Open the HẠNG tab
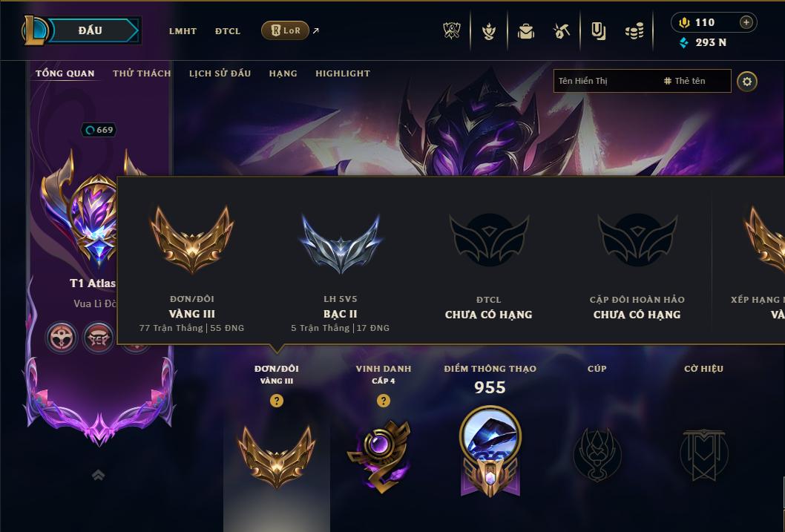The image size is (785, 532). (x=283, y=73)
